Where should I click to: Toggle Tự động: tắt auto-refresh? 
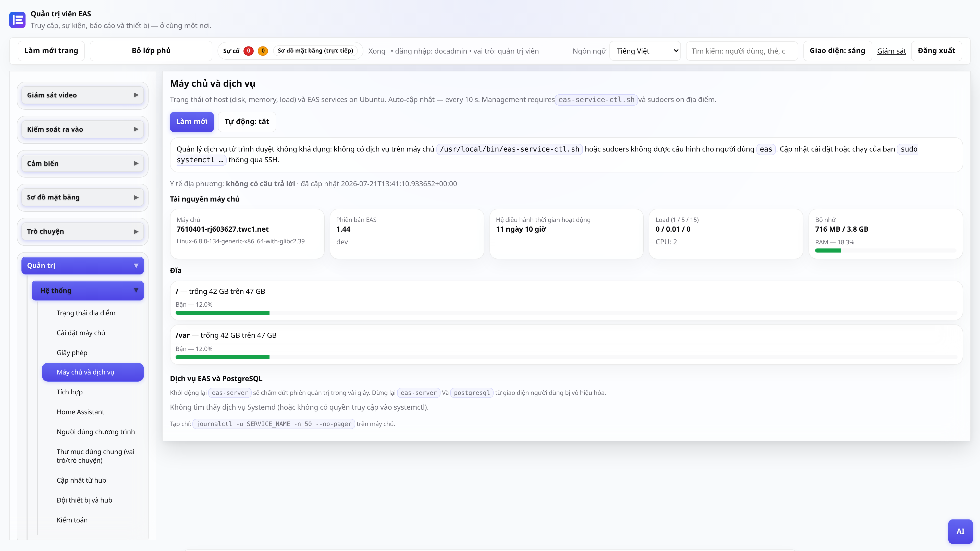[x=247, y=122]
